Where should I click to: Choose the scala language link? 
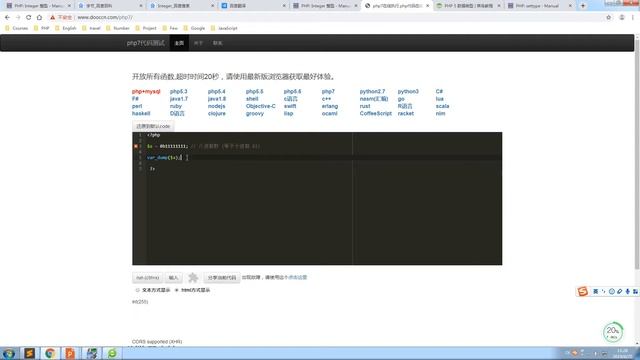[442, 106]
